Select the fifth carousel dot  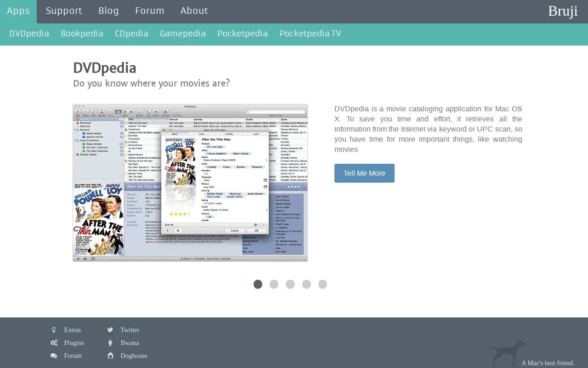(323, 284)
